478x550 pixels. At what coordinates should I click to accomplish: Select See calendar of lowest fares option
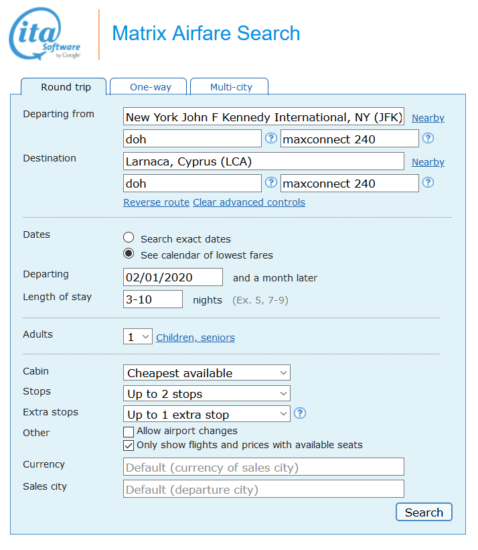129,254
